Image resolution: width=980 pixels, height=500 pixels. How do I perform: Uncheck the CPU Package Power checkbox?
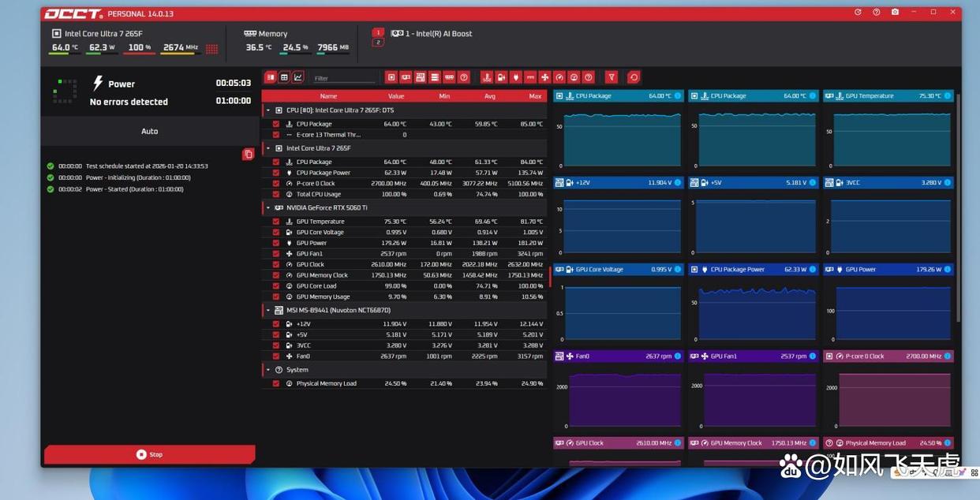(x=275, y=173)
